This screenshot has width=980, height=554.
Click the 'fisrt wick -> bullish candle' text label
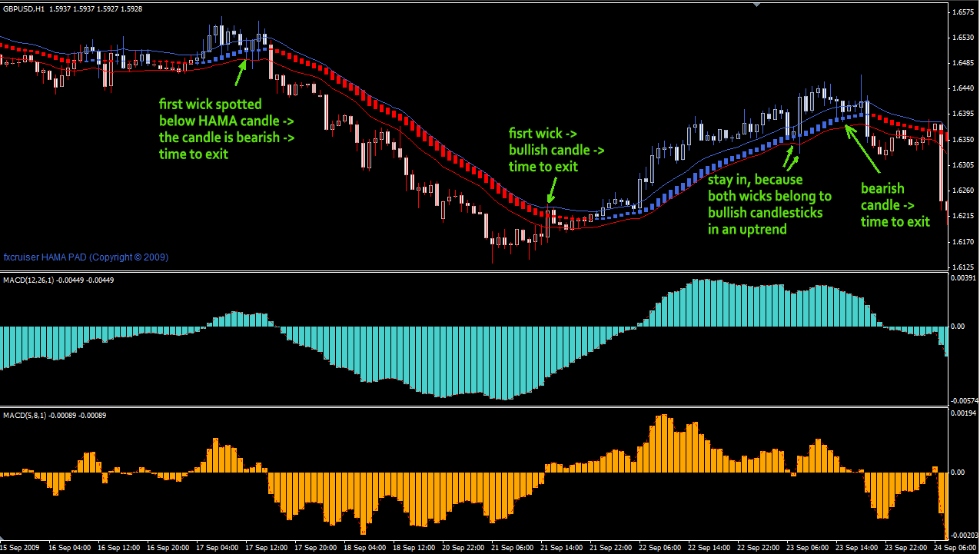[556, 150]
